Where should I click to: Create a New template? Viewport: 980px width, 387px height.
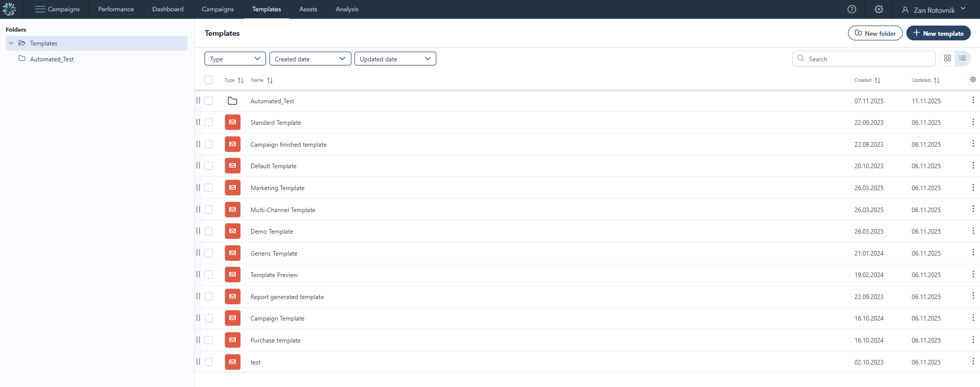click(938, 33)
